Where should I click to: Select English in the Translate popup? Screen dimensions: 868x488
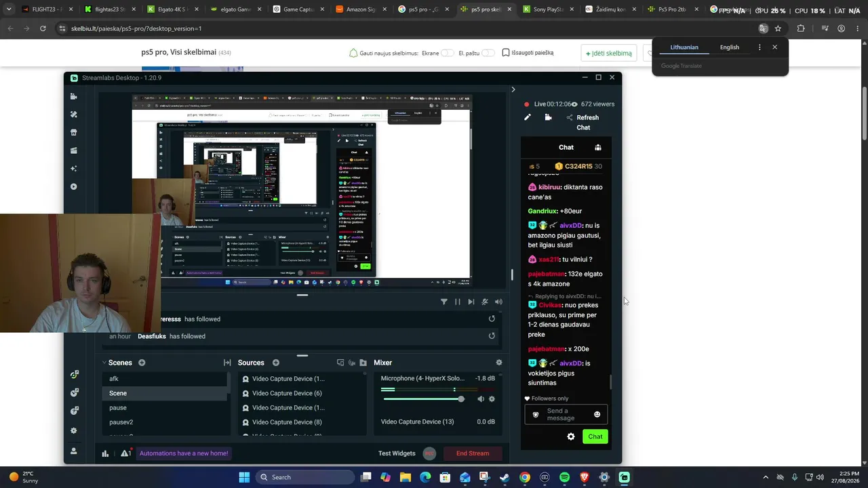[x=730, y=47]
